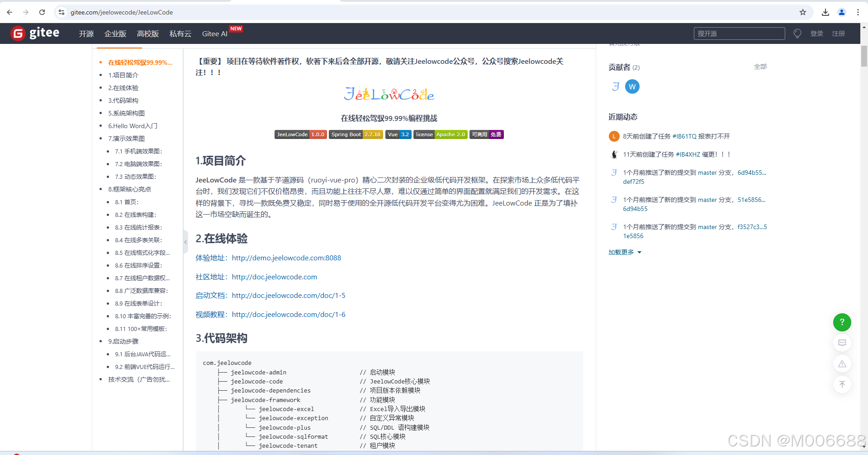Jump to 技术交流 section in contents
Viewport: 868px width, 455px height.
point(139,379)
